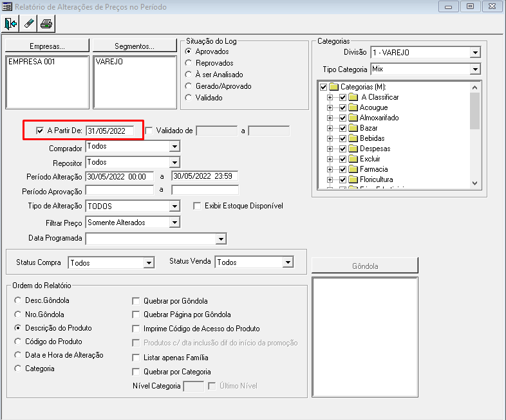Click the Categorias (M) root folder icon
Screen dimensions: 506x420
tap(333, 87)
